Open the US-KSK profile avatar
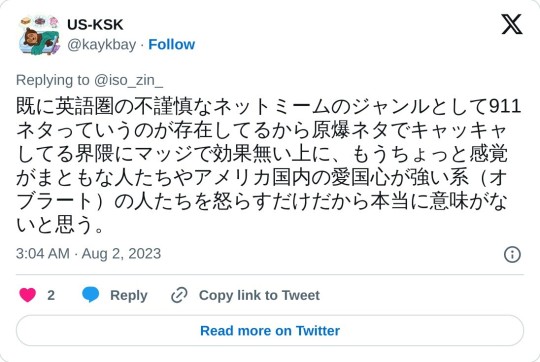540x362 pixels. pyautogui.click(x=39, y=35)
